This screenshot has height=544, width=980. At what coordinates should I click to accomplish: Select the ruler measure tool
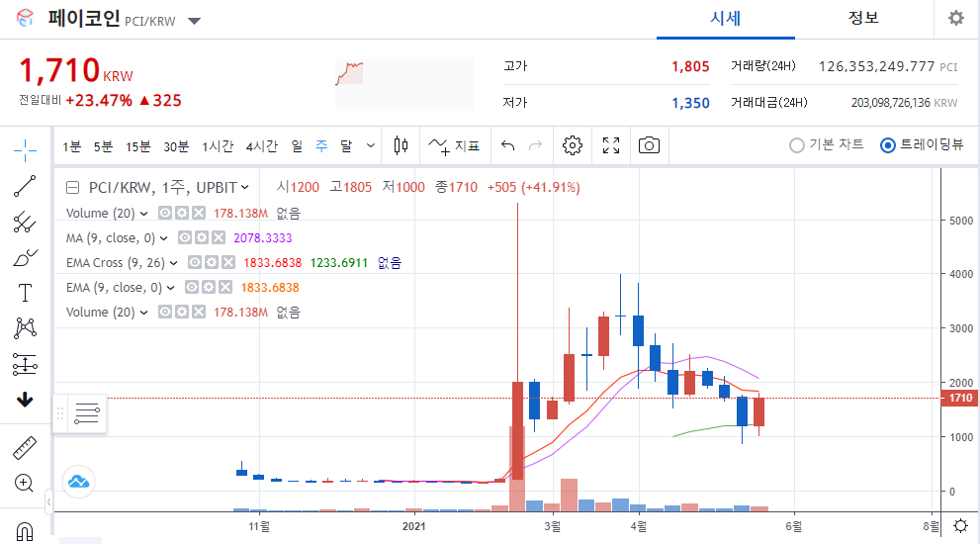pyautogui.click(x=25, y=448)
